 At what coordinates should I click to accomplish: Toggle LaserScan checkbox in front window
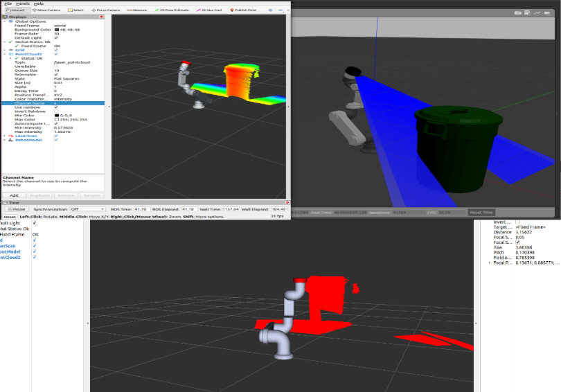pyautogui.click(x=56, y=136)
